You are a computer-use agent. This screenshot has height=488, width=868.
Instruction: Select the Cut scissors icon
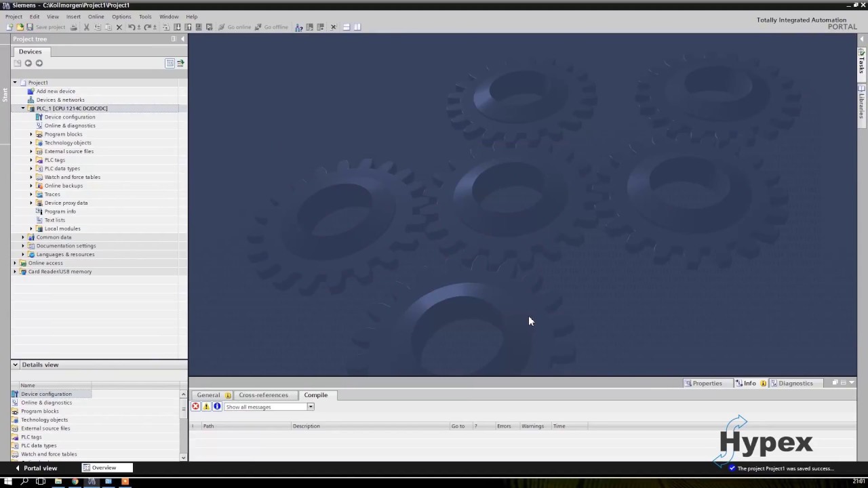click(86, 27)
